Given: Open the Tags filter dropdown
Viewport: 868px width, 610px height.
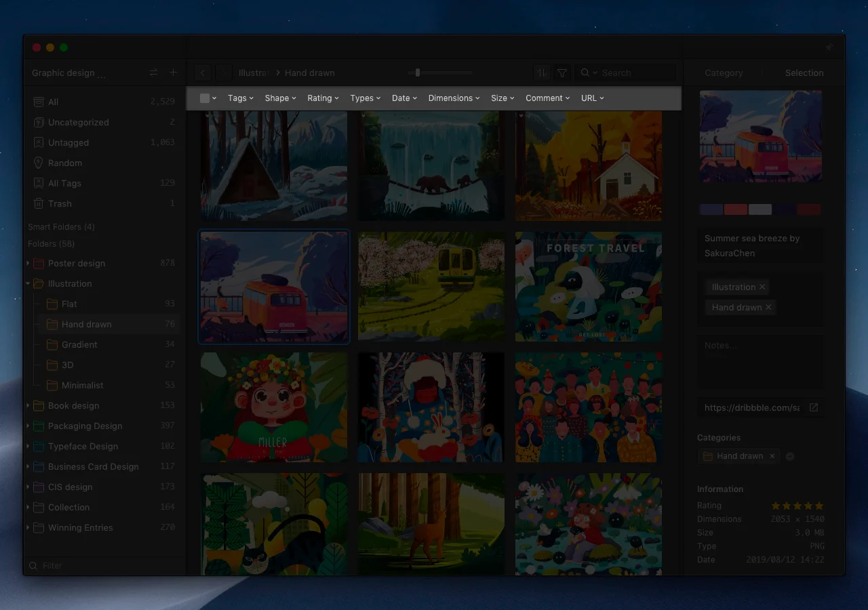Looking at the screenshot, I should 241,98.
